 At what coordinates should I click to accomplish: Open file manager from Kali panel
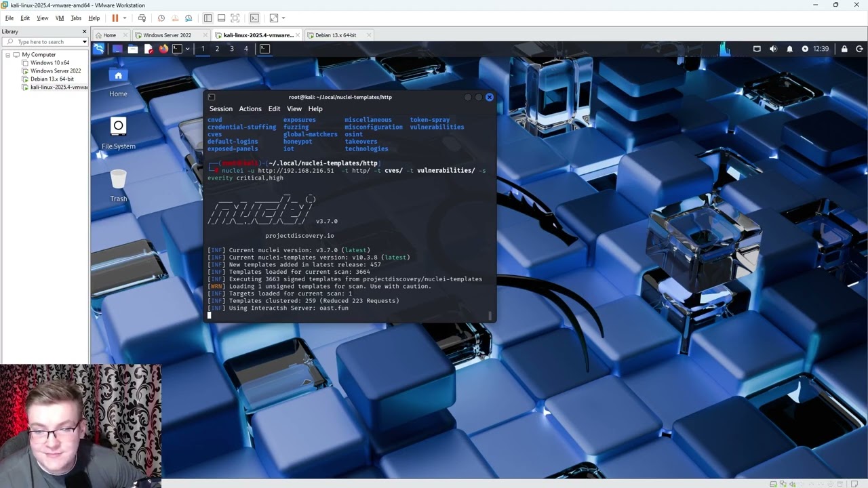(x=133, y=49)
